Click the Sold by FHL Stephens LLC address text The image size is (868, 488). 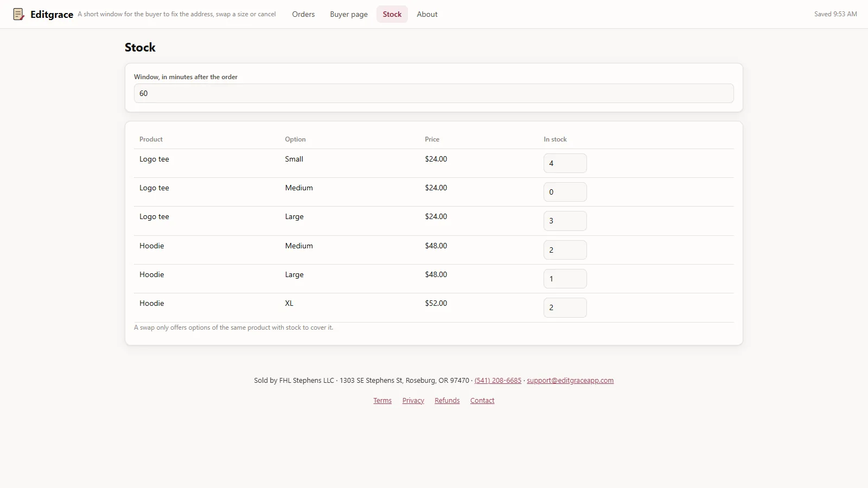point(361,381)
